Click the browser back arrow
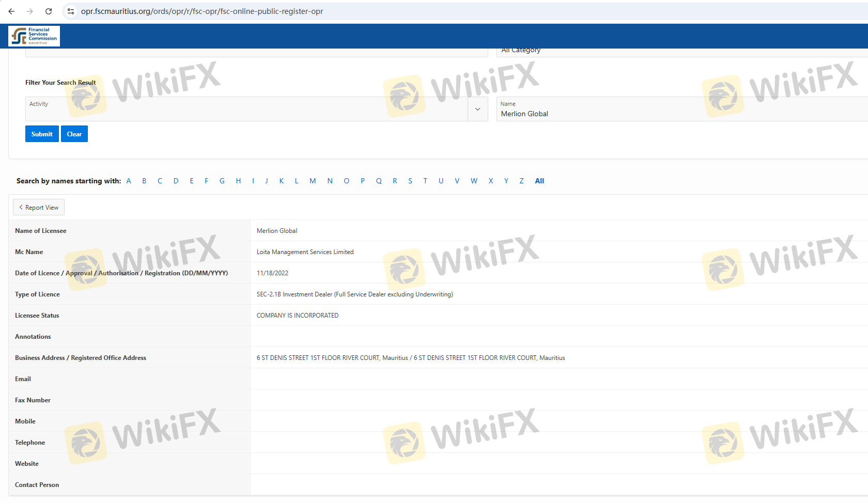 (x=11, y=11)
